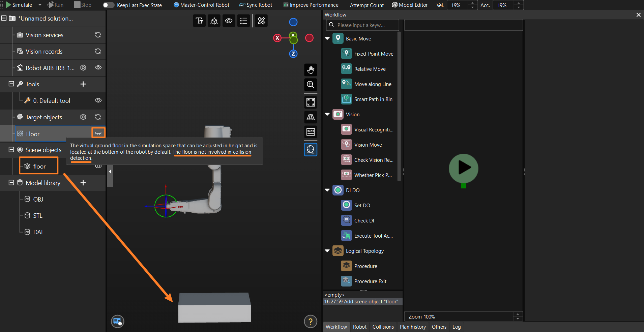Hide the Default tool using eye icon
644x332 pixels.
pyautogui.click(x=98, y=100)
